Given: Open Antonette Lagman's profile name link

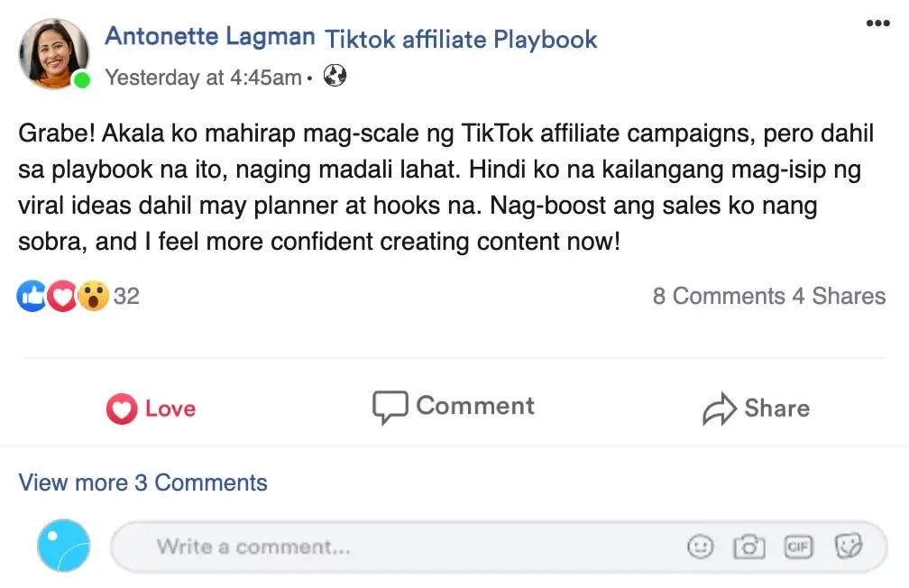Looking at the screenshot, I should point(209,37).
